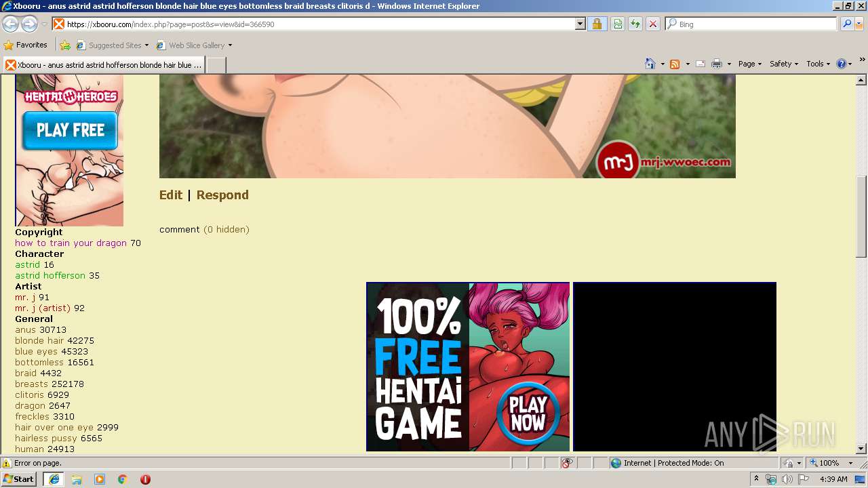Open the Tools menu
The height and width of the screenshot is (488, 868).
[x=818, y=64]
